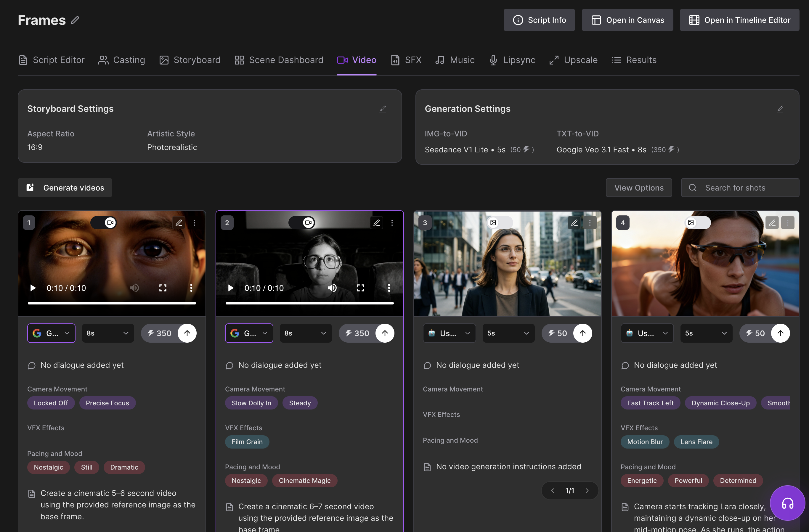Viewport: 809px width, 532px height.
Task: Seek on shot 1 video progress bar
Action: click(112, 303)
